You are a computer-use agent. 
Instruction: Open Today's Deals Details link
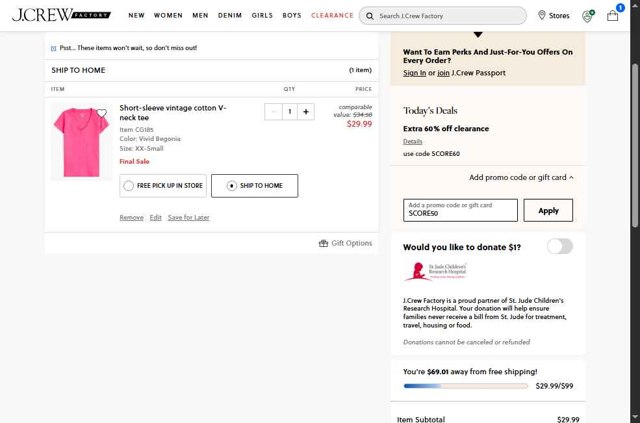[x=413, y=142]
